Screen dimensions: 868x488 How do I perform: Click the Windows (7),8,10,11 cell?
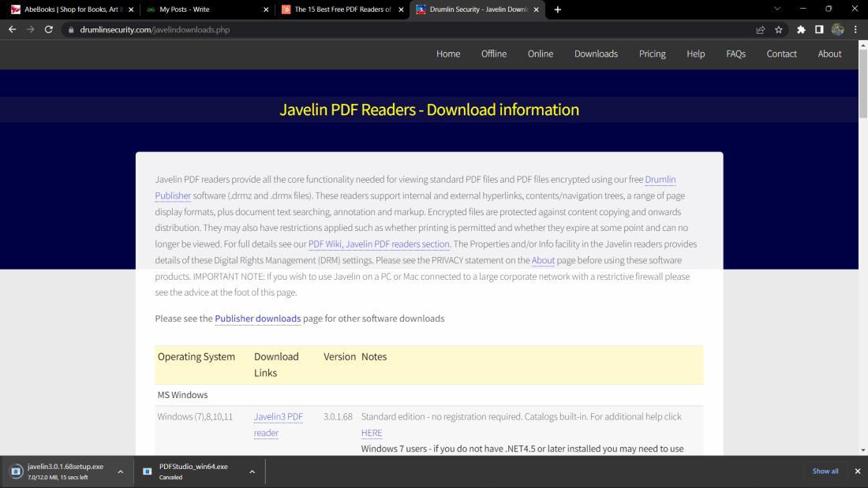click(195, 416)
